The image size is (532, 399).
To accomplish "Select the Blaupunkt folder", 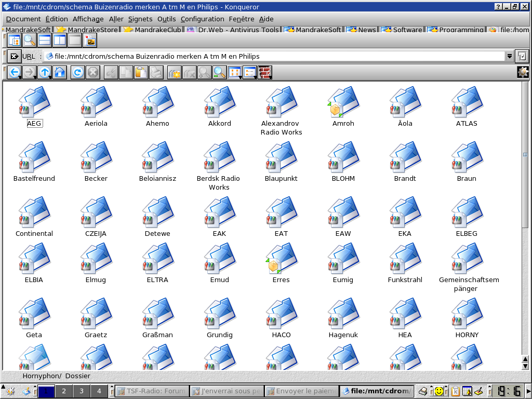I will point(281,162).
